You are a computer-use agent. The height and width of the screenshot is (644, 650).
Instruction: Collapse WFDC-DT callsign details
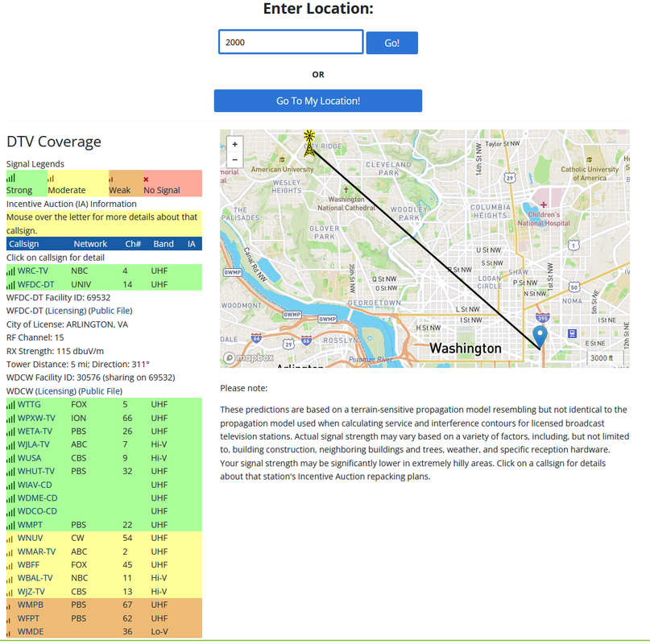pyautogui.click(x=35, y=284)
